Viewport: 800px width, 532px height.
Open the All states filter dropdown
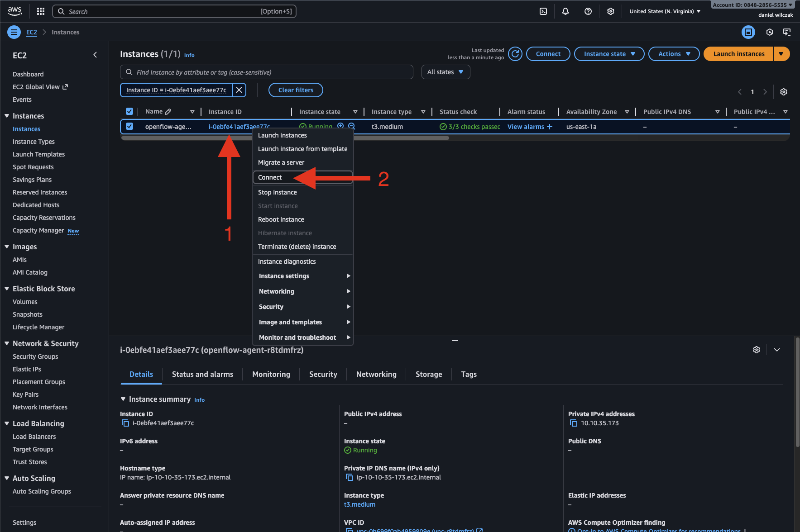(446, 72)
